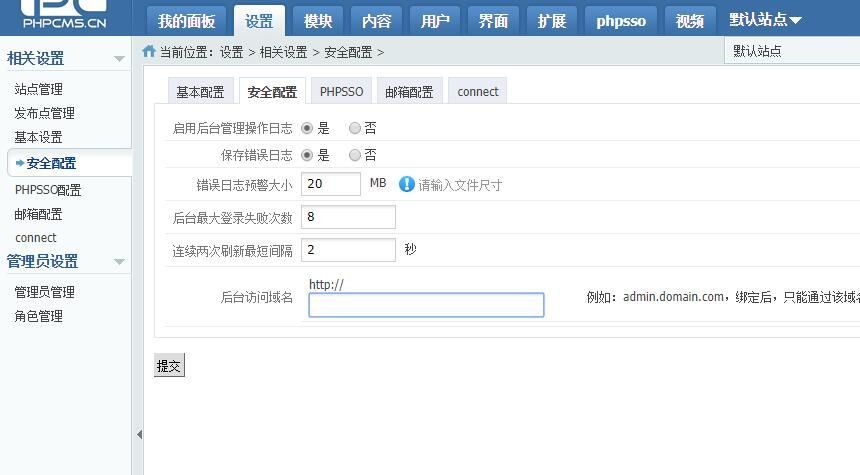Image resolution: width=860 pixels, height=475 pixels.
Task: Open 邮箱配置 in the sidebar
Action: [x=38, y=214]
